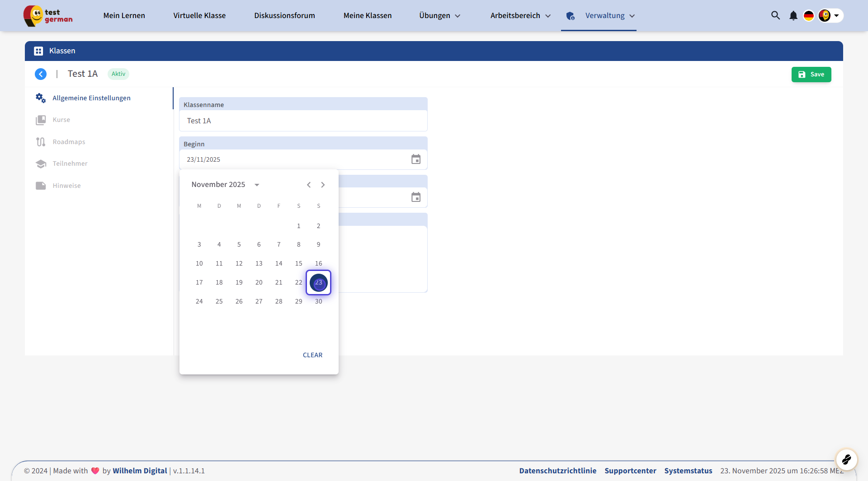Screen dimensions: 868x481
Task: Open calendar icon in Beginn field
Action: (x=415, y=159)
